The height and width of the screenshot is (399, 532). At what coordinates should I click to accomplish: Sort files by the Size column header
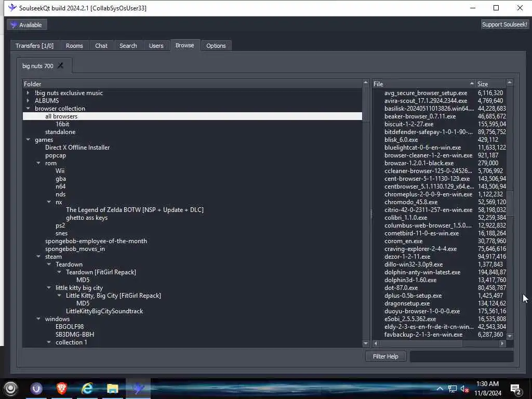pos(490,84)
